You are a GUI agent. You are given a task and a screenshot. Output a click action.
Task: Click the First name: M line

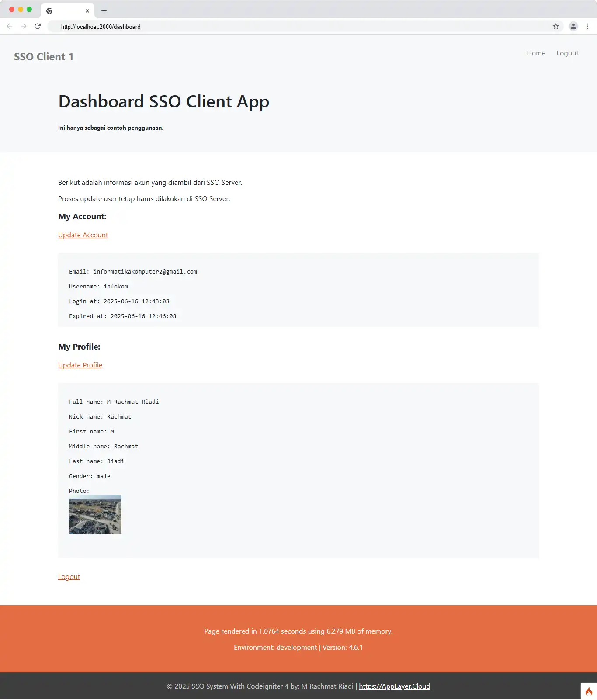tap(91, 432)
